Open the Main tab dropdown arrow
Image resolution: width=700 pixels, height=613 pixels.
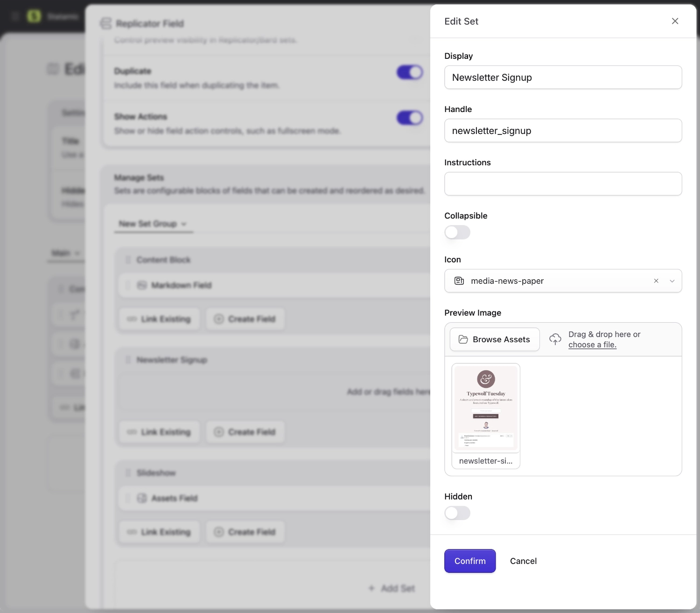(77, 253)
